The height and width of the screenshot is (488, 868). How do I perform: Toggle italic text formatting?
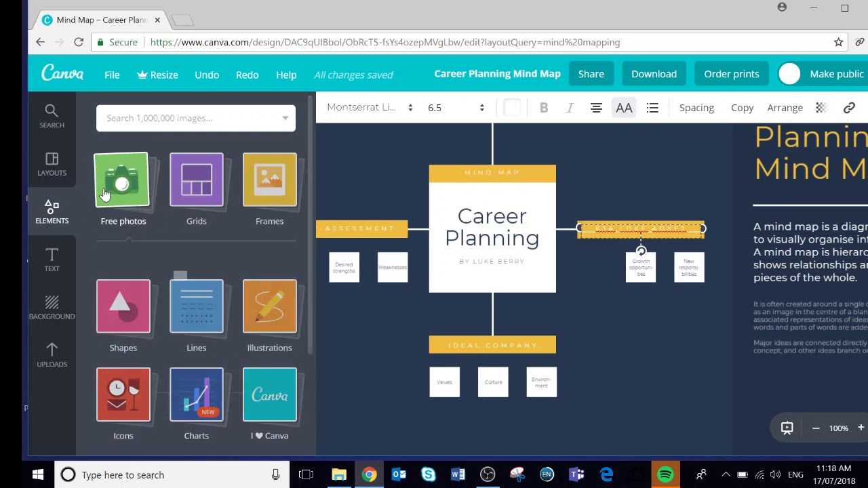click(x=570, y=108)
